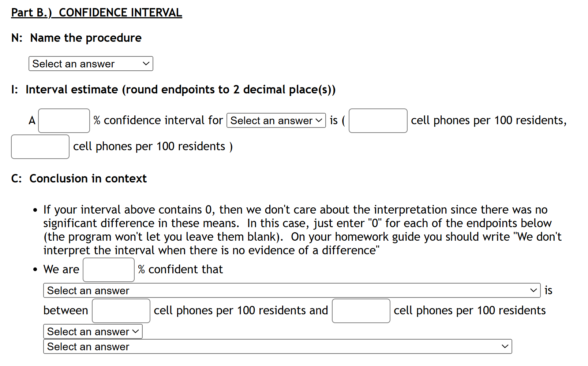This screenshot has width=588, height=366.
Task: Click the 'We are' percent confident input
Action: pos(109,270)
